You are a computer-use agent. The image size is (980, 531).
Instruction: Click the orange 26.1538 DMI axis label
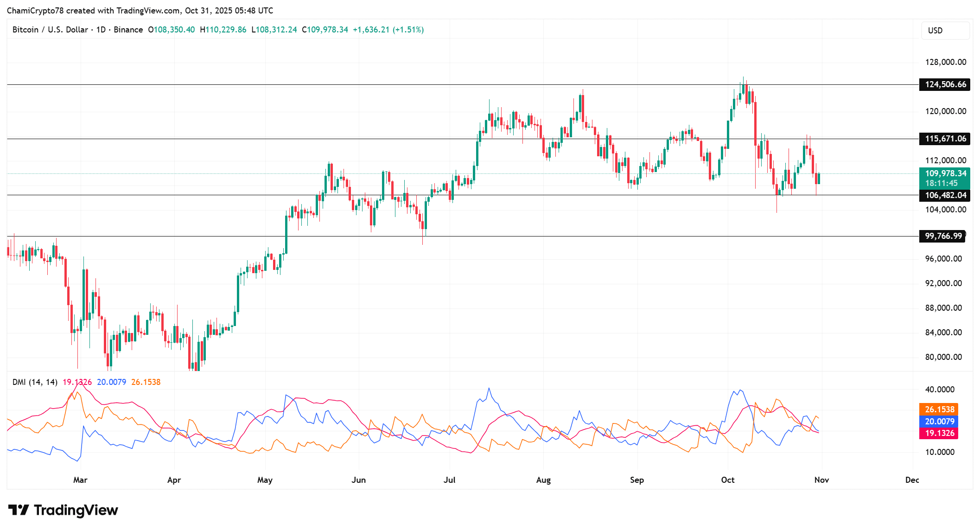click(x=939, y=409)
